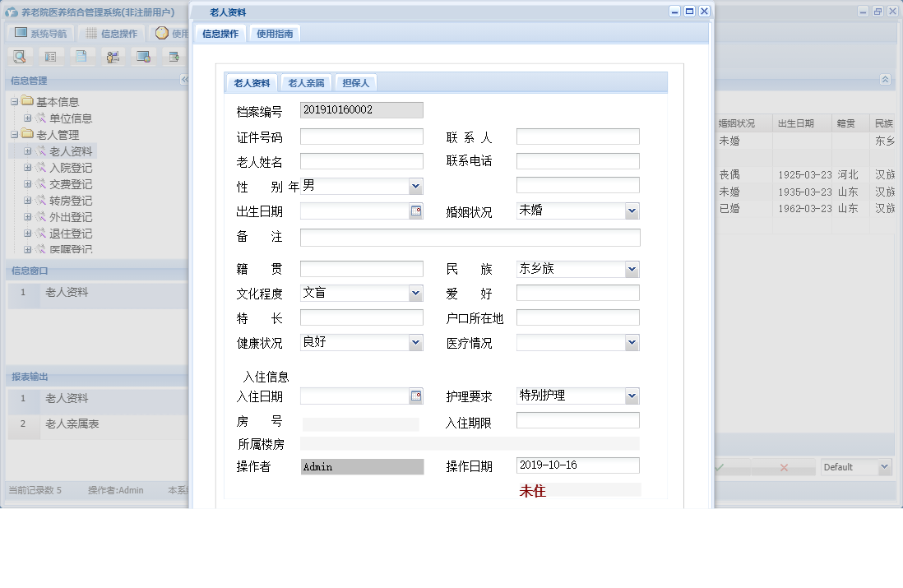Click the rightmost table-add toolbar icon
Viewport: 903px width, 588px height.
pyautogui.click(x=174, y=56)
